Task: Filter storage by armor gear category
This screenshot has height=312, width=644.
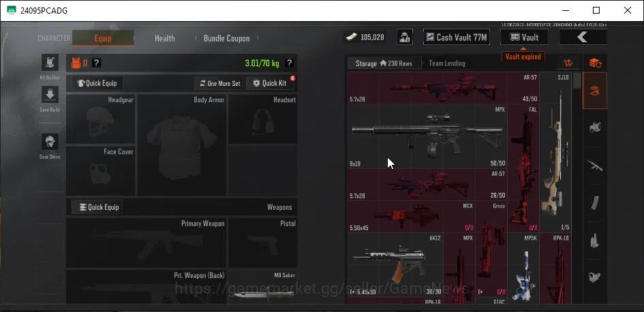Action: click(595, 127)
